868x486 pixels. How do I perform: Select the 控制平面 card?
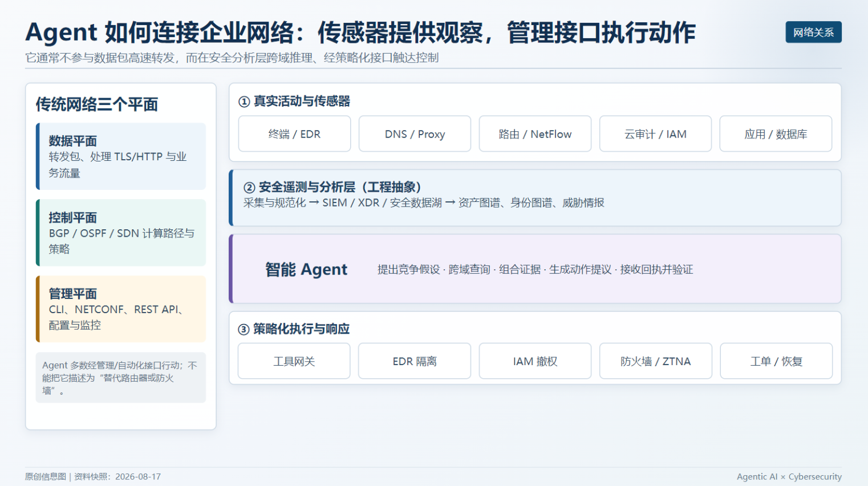pyautogui.click(x=121, y=233)
